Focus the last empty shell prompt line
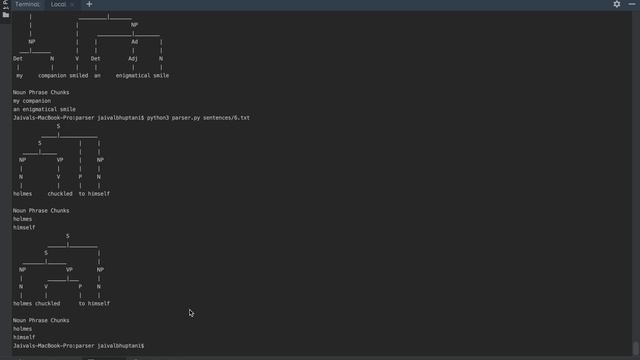This screenshot has height=360, width=640. (x=78, y=346)
